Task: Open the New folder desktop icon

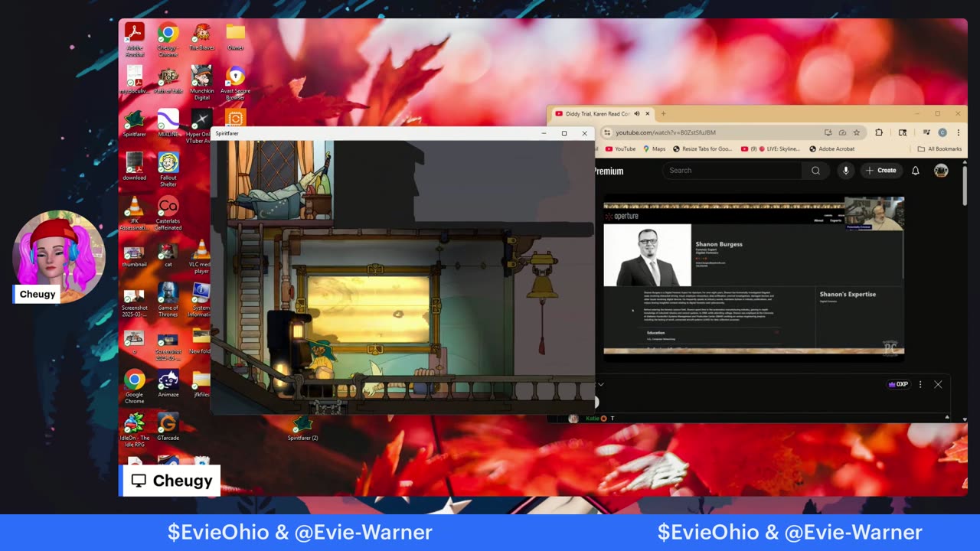Action: tap(201, 341)
